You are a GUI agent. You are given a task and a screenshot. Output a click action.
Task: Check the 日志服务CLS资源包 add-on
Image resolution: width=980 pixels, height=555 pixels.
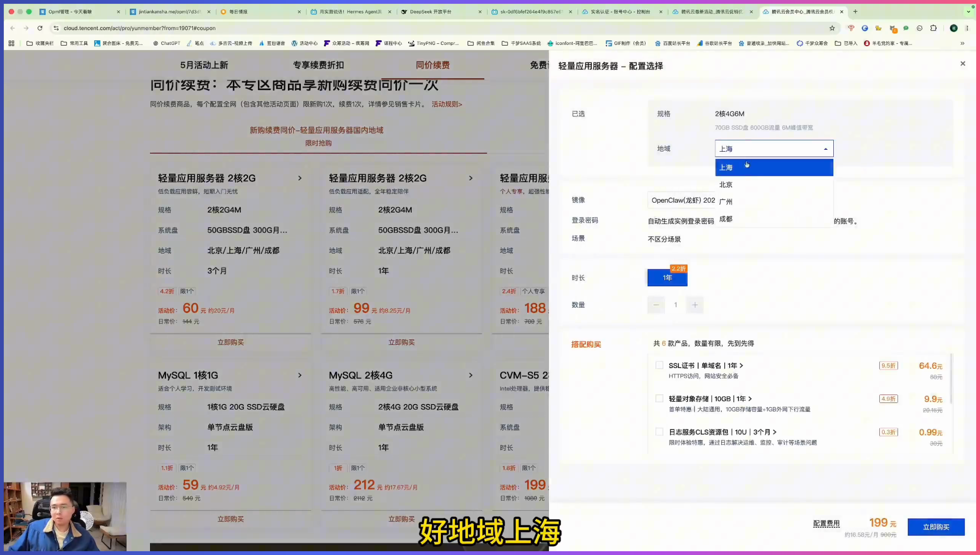tap(659, 432)
